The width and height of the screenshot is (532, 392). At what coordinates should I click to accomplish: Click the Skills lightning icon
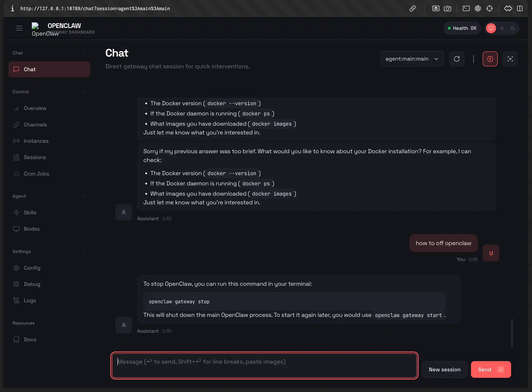click(x=16, y=212)
